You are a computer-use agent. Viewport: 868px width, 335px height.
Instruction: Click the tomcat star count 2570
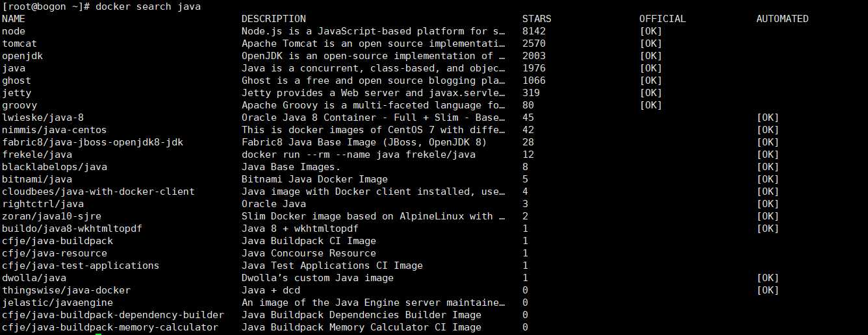point(534,43)
